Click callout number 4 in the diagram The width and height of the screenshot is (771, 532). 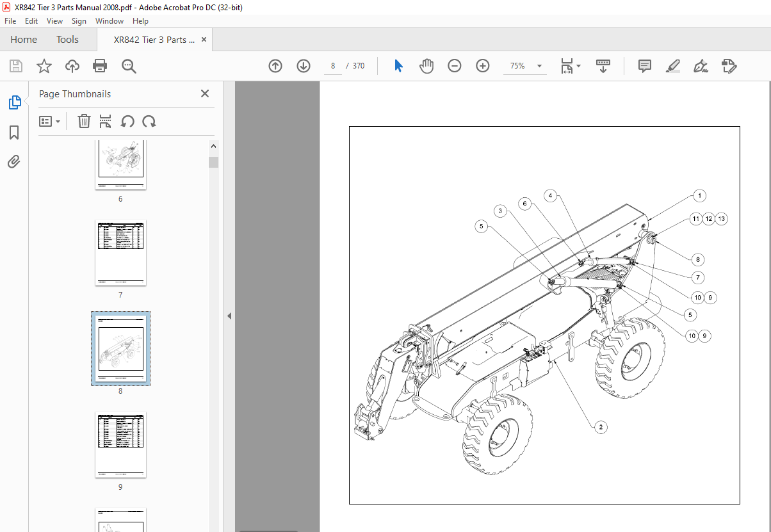[550, 195]
